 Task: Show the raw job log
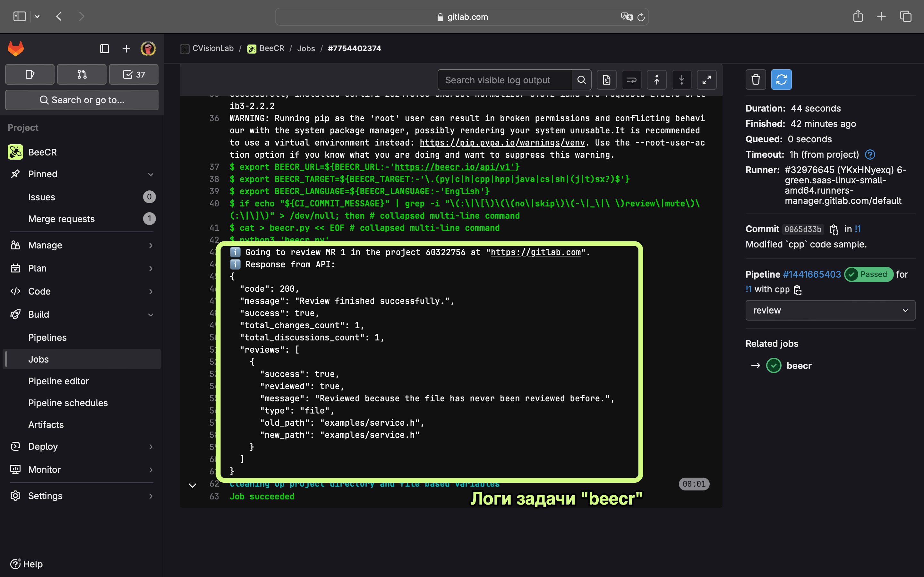click(606, 80)
